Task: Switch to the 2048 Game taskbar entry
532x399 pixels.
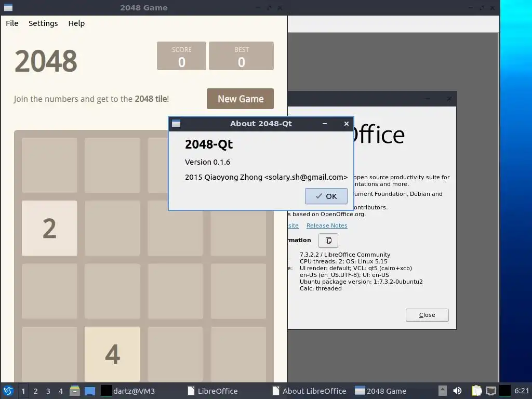Action: click(x=381, y=391)
